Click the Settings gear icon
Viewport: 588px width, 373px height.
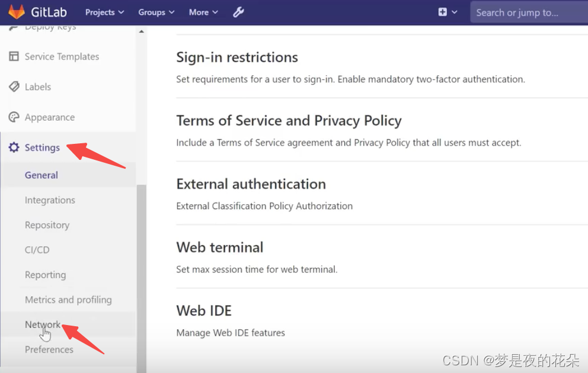coord(14,147)
